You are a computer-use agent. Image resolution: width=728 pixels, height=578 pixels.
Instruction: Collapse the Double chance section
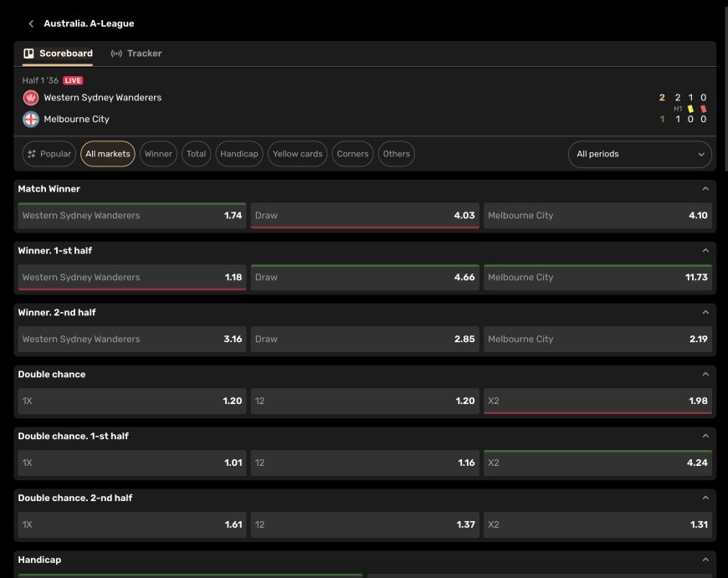tap(705, 374)
